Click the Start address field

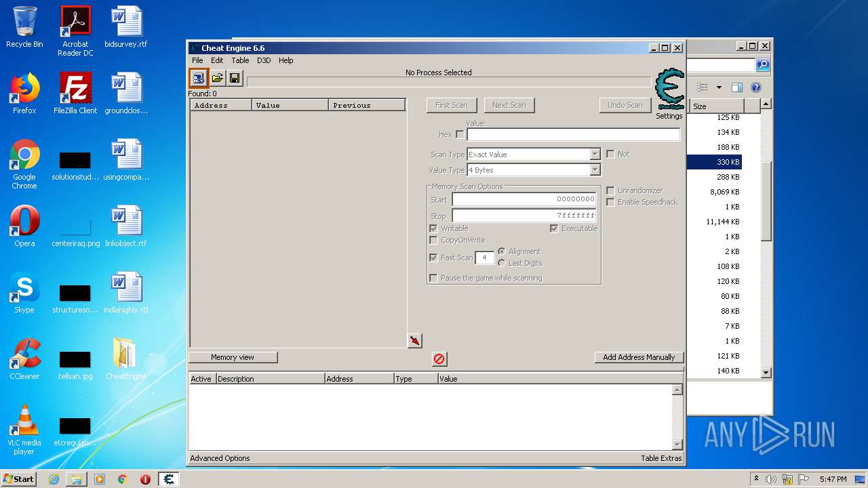coord(524,199)
